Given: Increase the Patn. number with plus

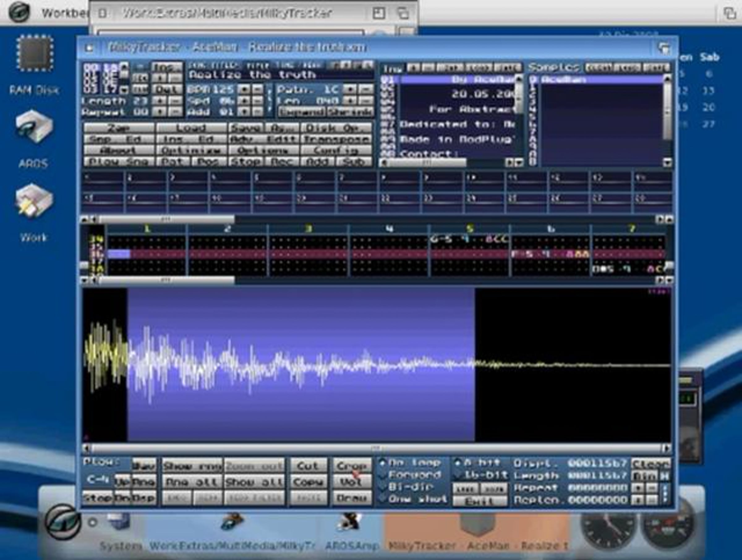Looking at the screenshot, I should coord(350,90).
